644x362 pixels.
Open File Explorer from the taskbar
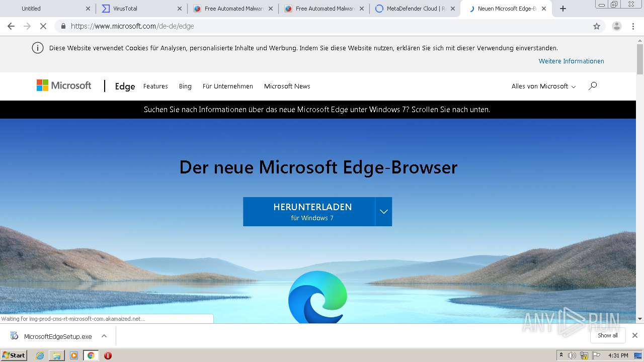(57, 355)
